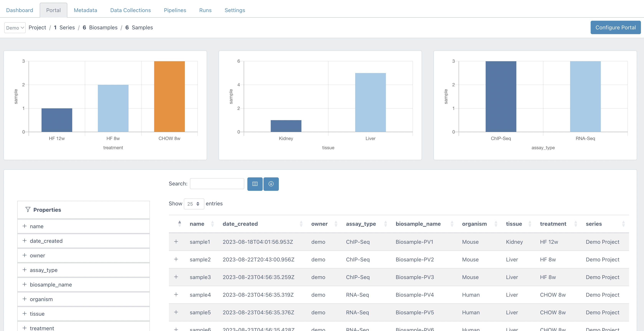644x331 pixels.
Task: Click the orange CHOW 8w bar
Action: click(169, 96)
